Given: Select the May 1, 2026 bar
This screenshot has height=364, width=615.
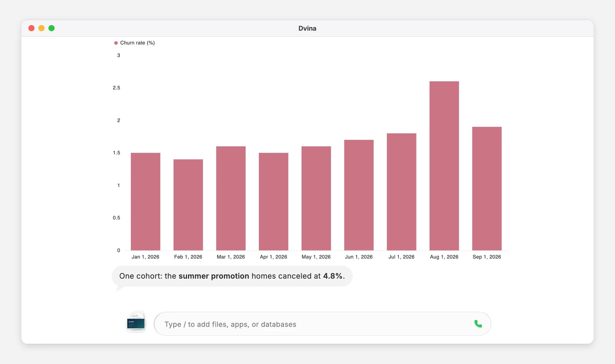Looking at the screenshot, I should [x=316, y=198].
